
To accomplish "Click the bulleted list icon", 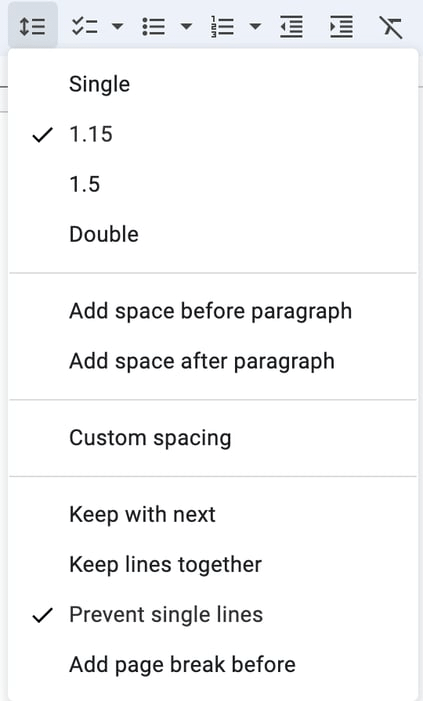I will click(x=154, y=26).
